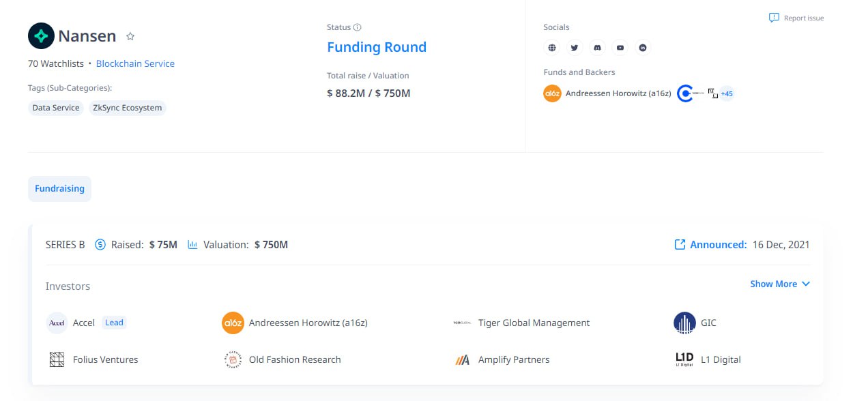868x401 pixels.
Task: Click the a16z logo under Funds and Backers
Action: tap(552, 93)
